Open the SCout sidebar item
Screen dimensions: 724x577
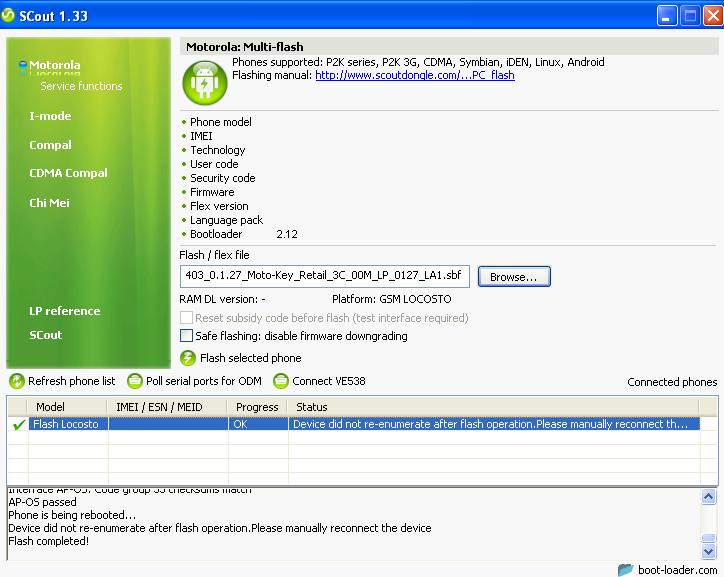click(46, 335)
